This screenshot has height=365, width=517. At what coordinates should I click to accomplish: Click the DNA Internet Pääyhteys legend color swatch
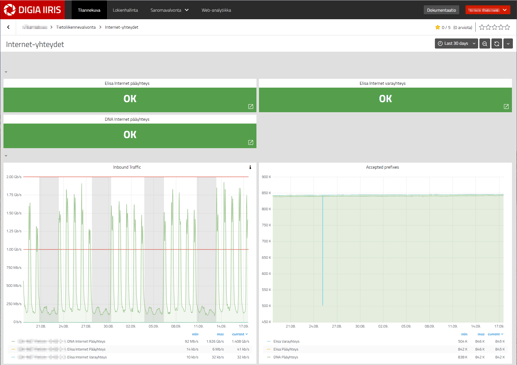13,341
